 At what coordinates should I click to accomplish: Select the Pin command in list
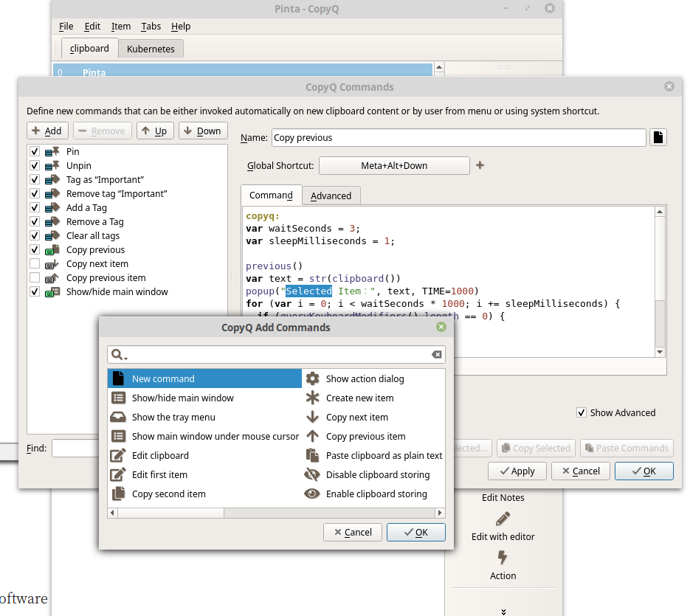pos(127,151)
